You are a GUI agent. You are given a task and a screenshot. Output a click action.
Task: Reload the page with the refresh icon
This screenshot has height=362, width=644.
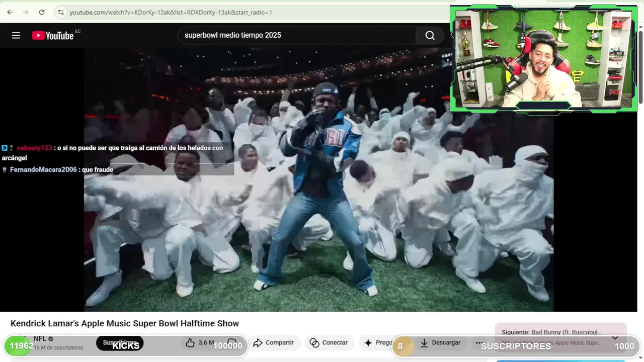click(x=42, y=12)
